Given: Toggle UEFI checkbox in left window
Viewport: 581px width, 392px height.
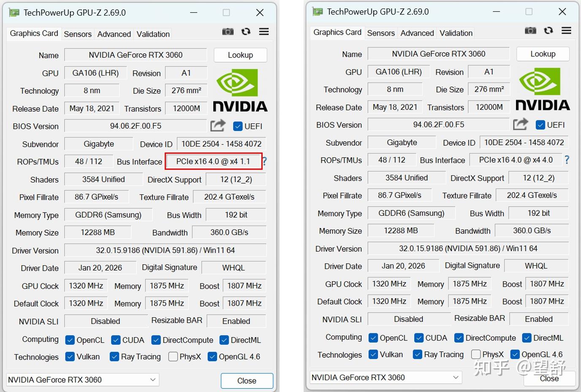Looking at the screenshot, I should [x=238, y=126].
